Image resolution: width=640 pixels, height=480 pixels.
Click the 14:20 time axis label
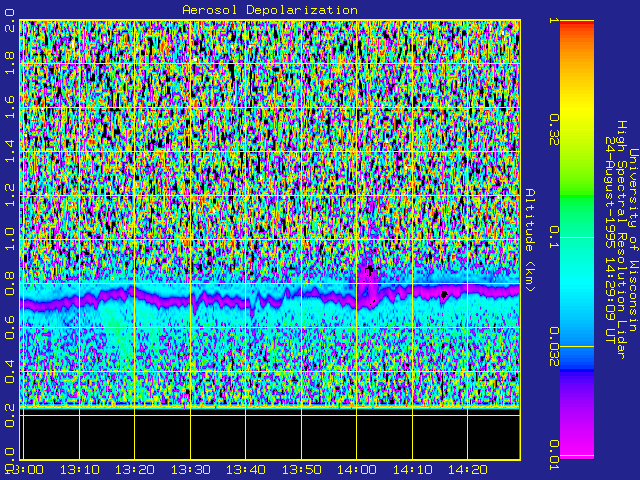468,469
